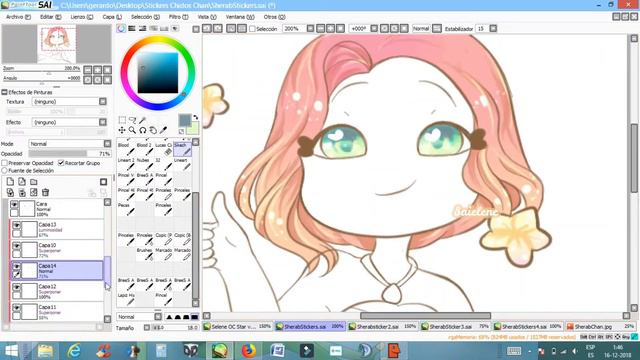The image size is (640, 360).
Task: Open the Ventana menu
Action: [x=240, y=17]
